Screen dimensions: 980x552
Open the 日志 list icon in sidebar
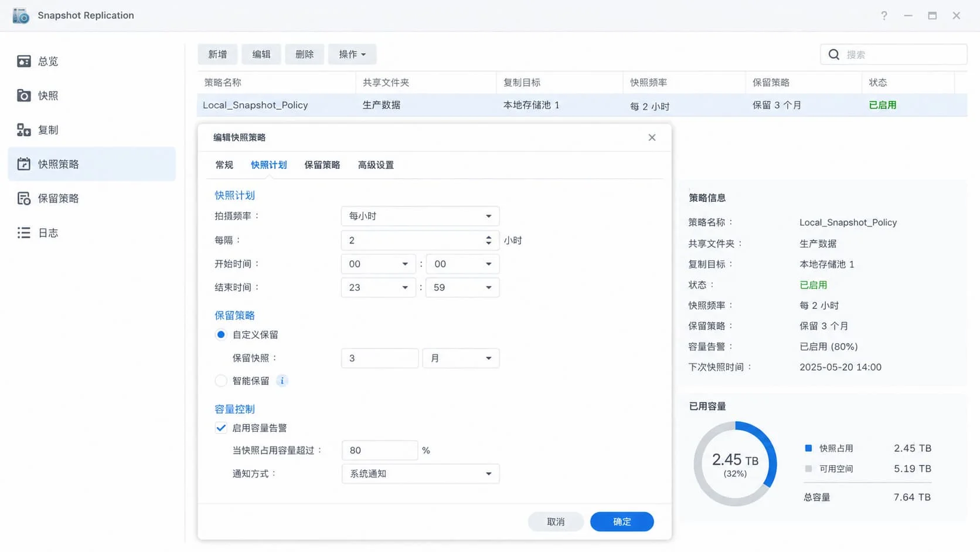24,233
